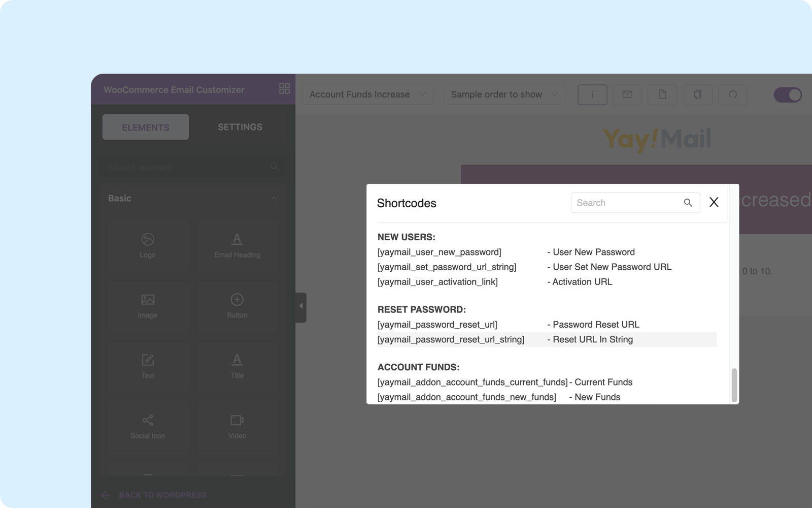Collapse the Basic elements section

(x=274, y=199)
